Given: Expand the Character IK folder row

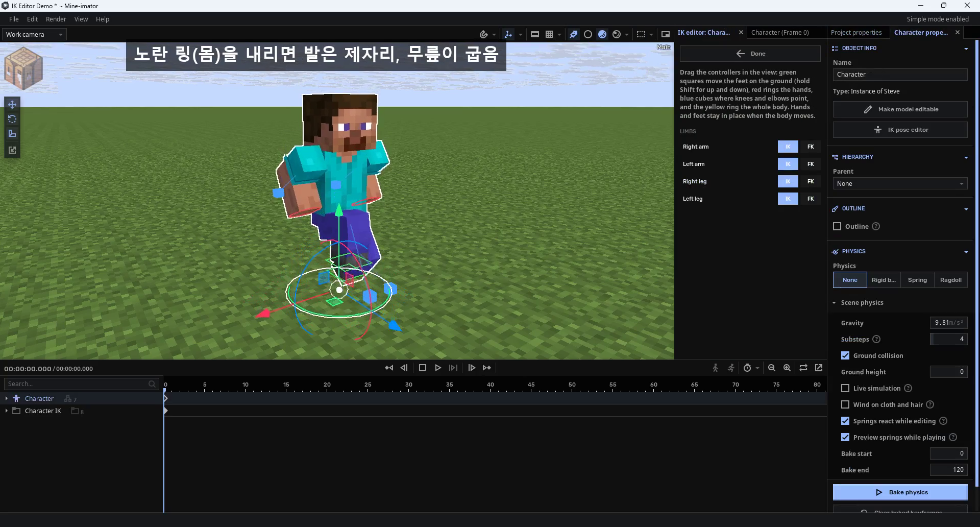Looking at the screenshot, I should [x=6, y=411].
